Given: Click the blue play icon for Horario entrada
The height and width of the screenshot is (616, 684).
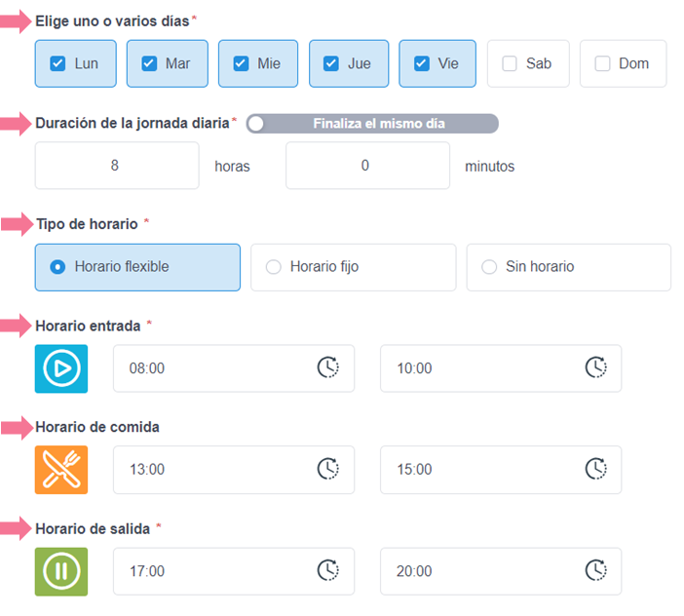Looking at the screenshot, I should [x=60, y=368].
